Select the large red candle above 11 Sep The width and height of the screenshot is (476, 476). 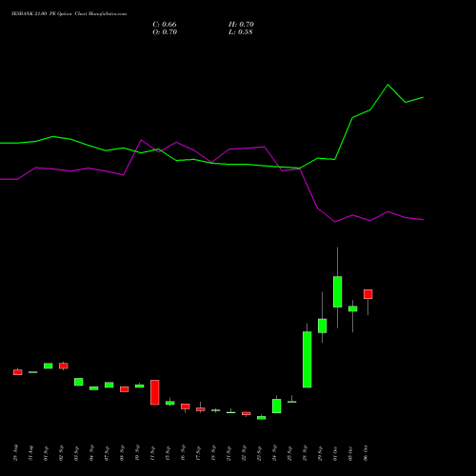point(155,392)
